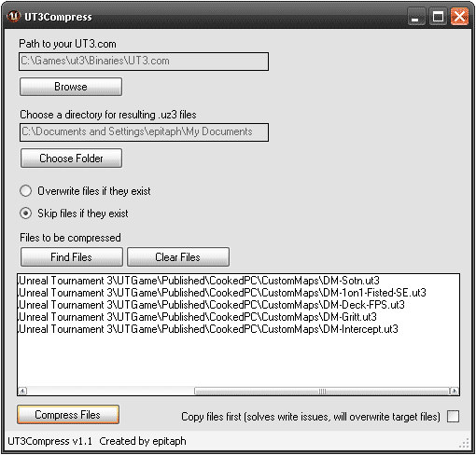
Task: Select Skip files if they exist option
Action: [x=25, y=214]
